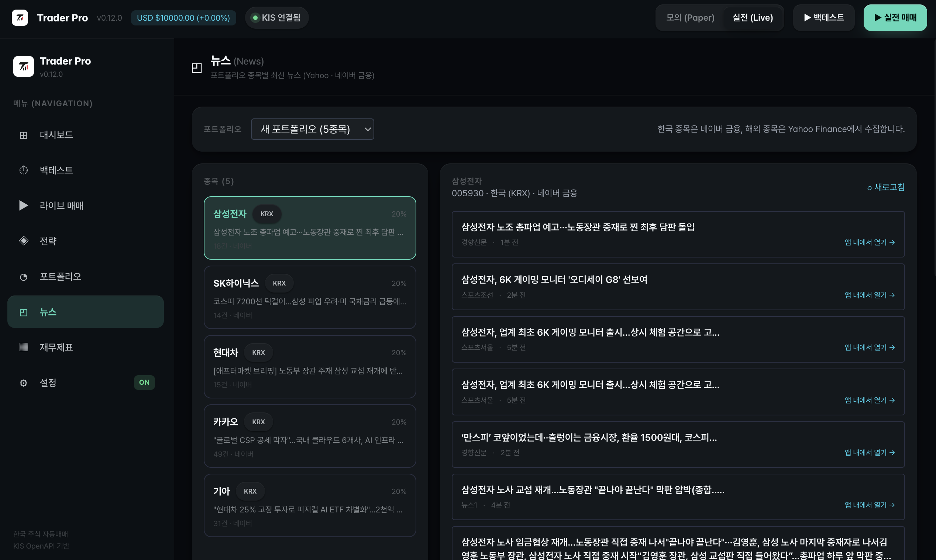Click the KRX badge on the SK하이닉스 card
This screenshot has width=936, height=560.
(279, 283)
